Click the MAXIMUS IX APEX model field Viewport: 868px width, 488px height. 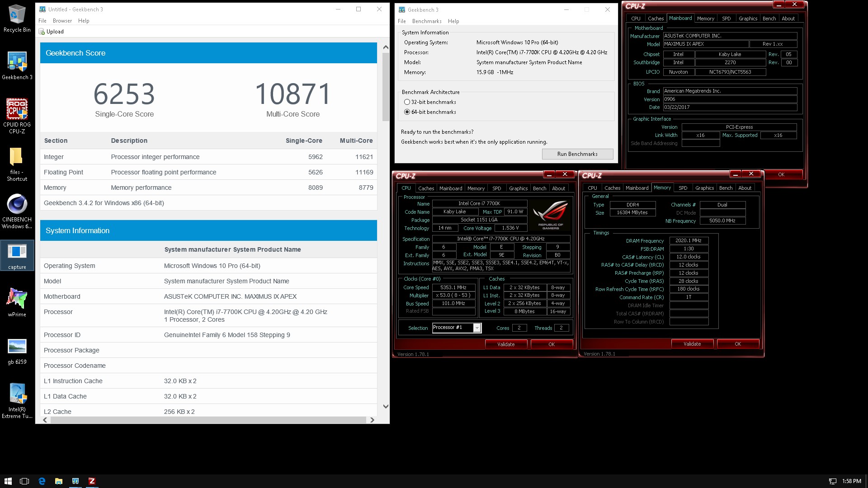click(x=705, y=44)
